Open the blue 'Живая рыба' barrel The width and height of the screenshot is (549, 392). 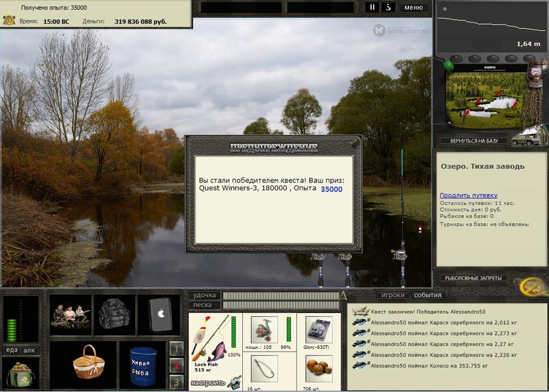143,367
